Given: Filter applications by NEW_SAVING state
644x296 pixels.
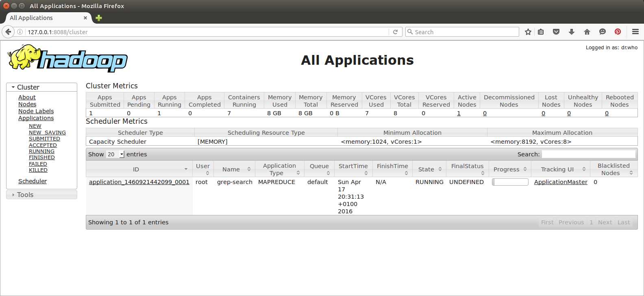Looking at the screenshot, I should click(x=47, y=132).
